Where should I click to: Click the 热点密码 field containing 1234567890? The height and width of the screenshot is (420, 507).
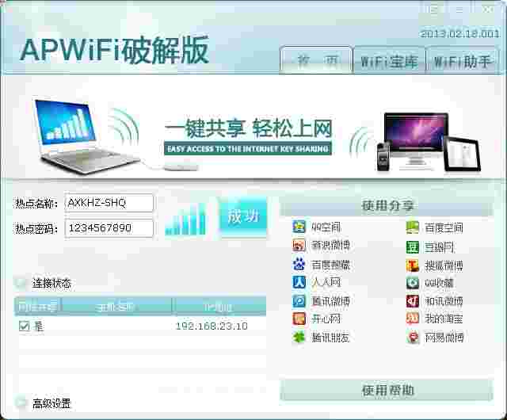coord(109,228)
